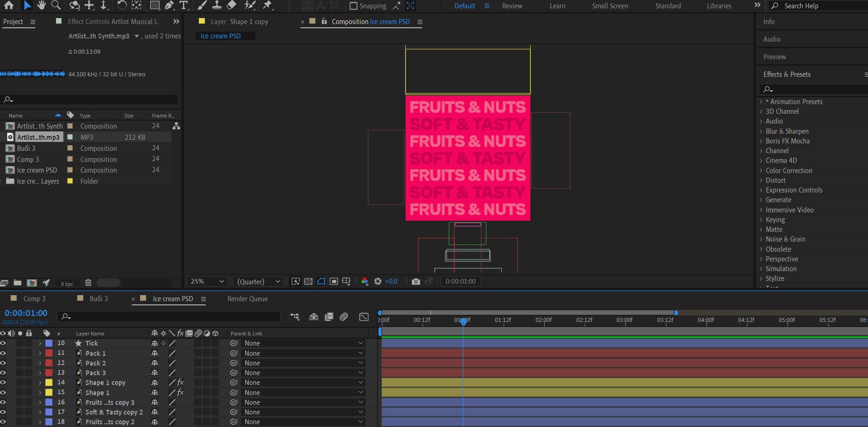The height and width of the screenshot is (427, 868).
Task: Click the yellow label swatch of Shape 1
Action: [x=49, y=392]
